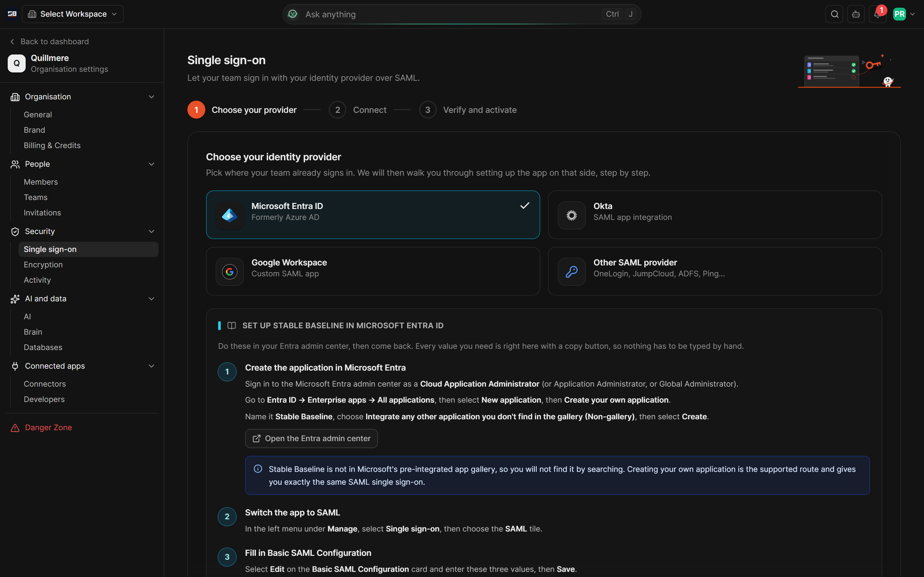Screen dimensions: 924x577
Task: Open Encryption settings in sidebar
Action: 43,264
